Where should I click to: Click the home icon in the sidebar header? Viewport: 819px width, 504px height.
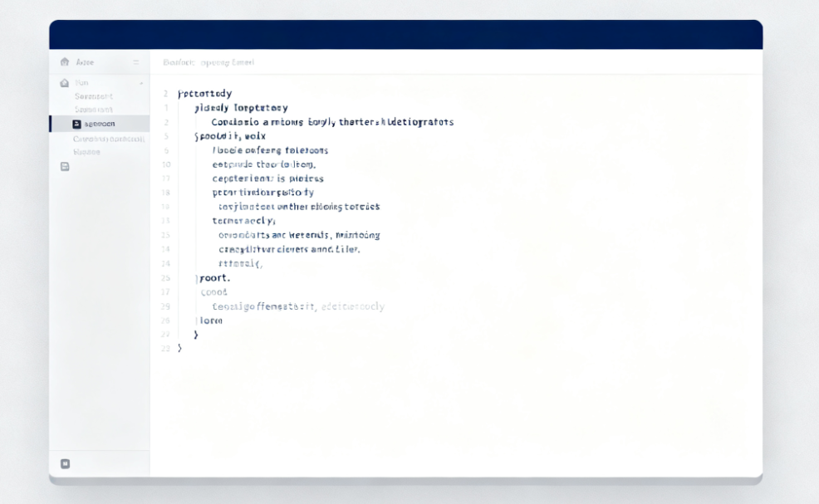point(65,62)
